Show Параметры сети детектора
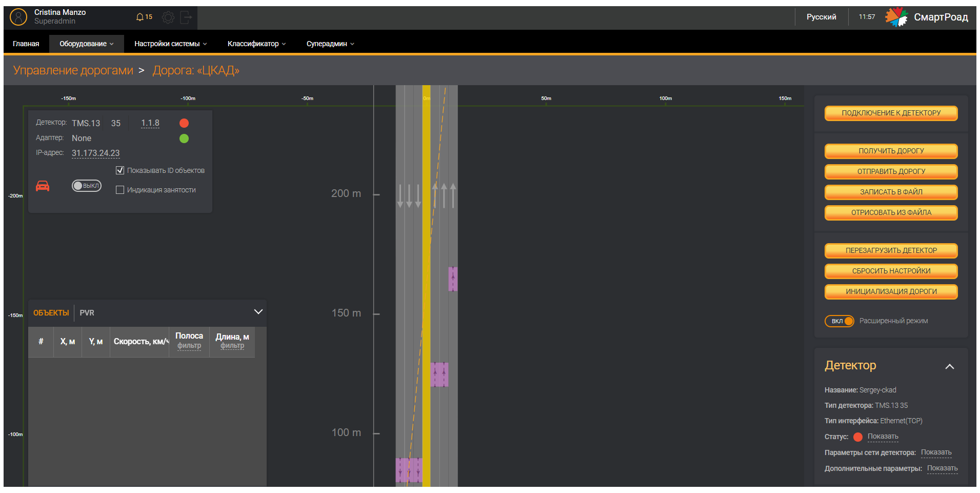This screenshot has height=493, width=980. point(936,452)
